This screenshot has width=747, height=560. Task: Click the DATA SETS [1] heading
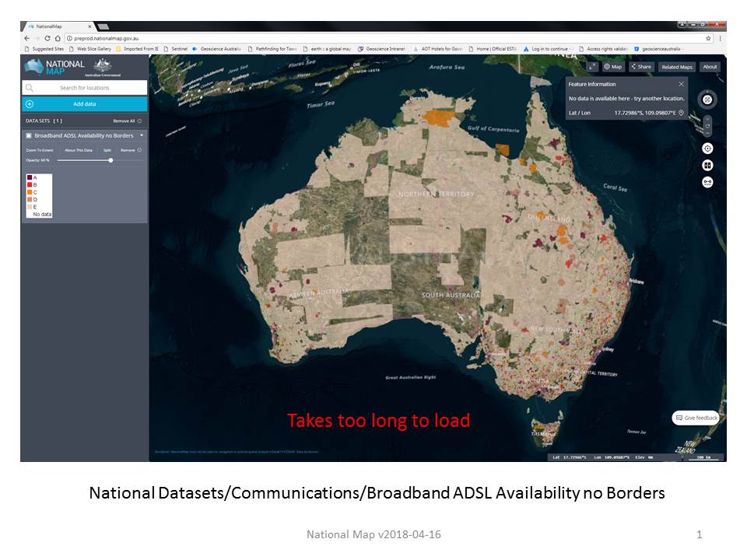[x=44, y=121]
